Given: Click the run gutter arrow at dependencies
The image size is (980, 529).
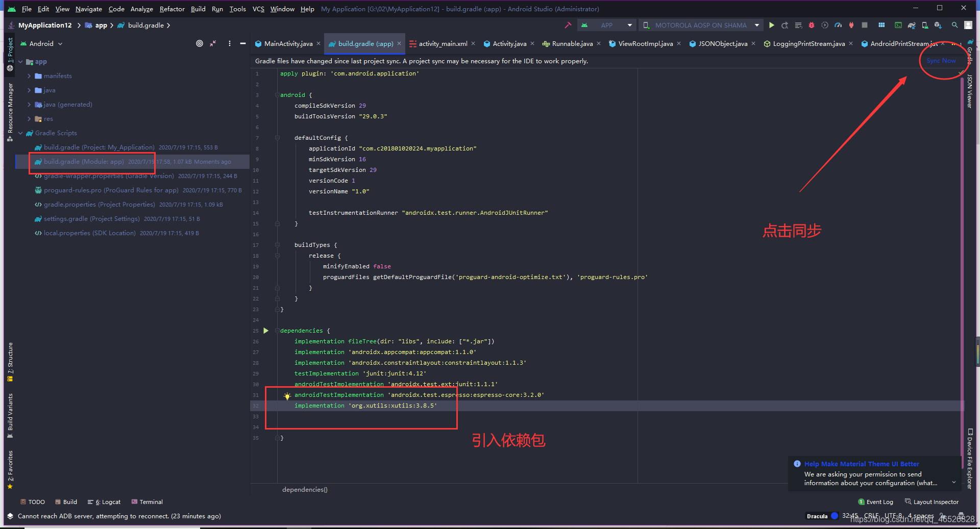Looking at the screenshot, I should (x=266, y=331).
